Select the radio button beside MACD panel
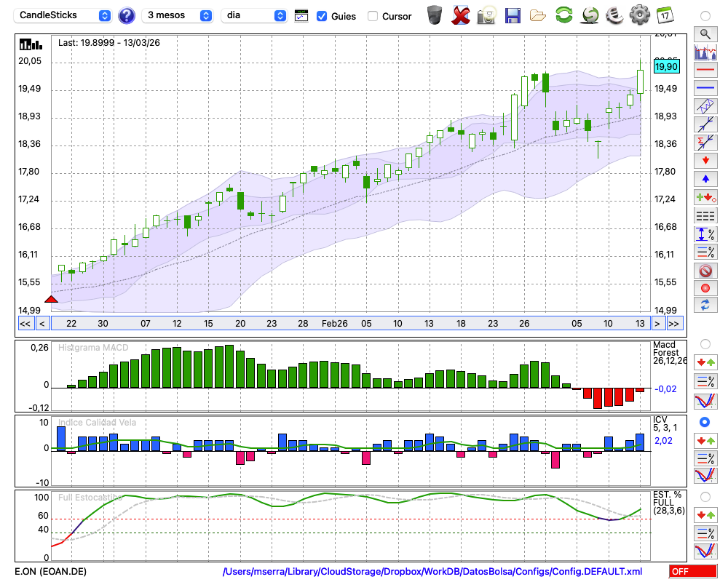Viewport: 728px width, 582px height. 705,343
